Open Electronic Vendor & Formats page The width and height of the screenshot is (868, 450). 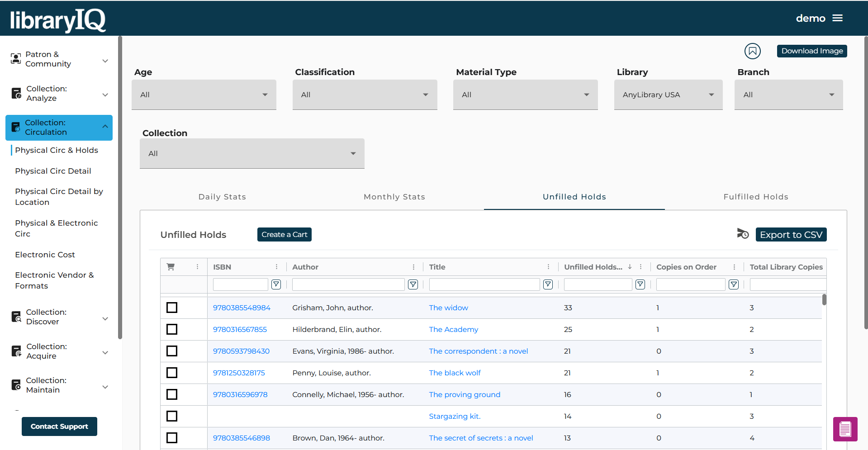coord(54,280)
